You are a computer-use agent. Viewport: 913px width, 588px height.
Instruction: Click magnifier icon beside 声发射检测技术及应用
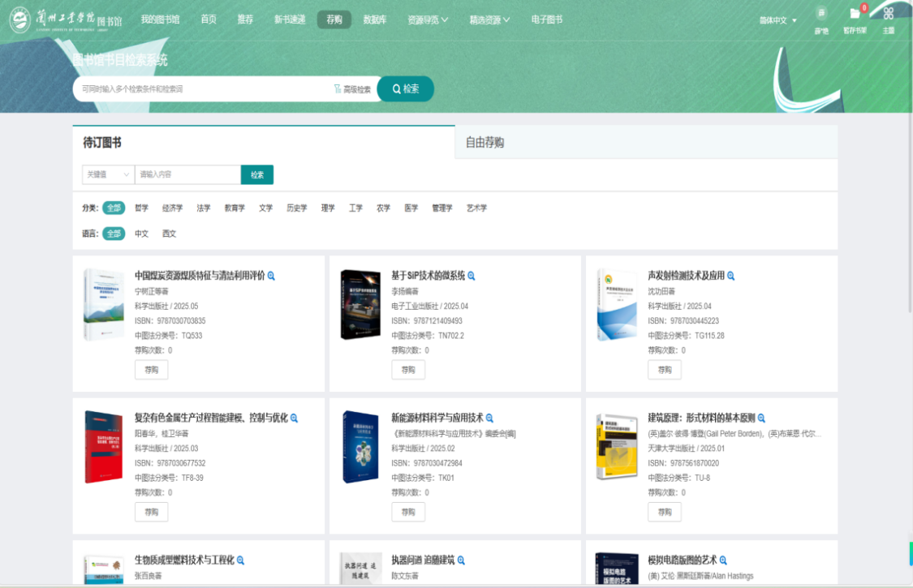coord(730,276)
